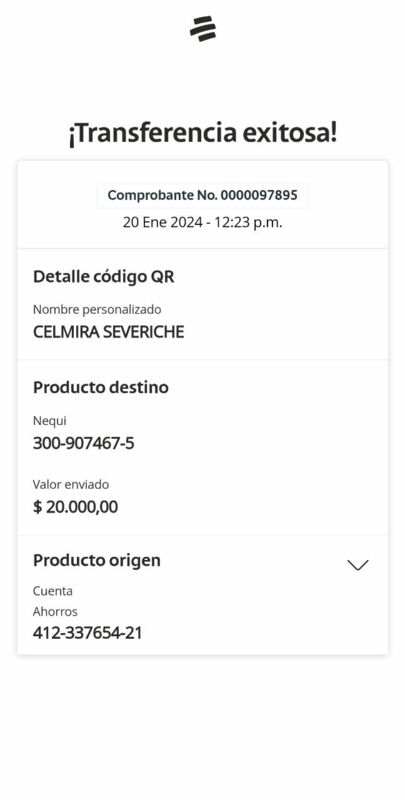Image resolution: width=405 pixels, height=800 pixels.
Task: Select the date 20 Ene 2024 text
Action: click(x=162, y=223)
